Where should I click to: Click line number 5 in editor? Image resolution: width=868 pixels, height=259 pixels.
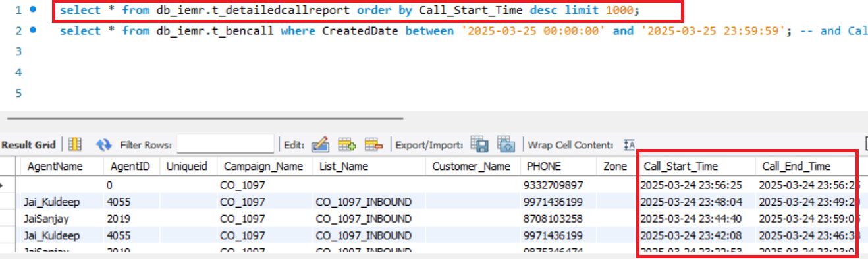click(x=18, y=93)
